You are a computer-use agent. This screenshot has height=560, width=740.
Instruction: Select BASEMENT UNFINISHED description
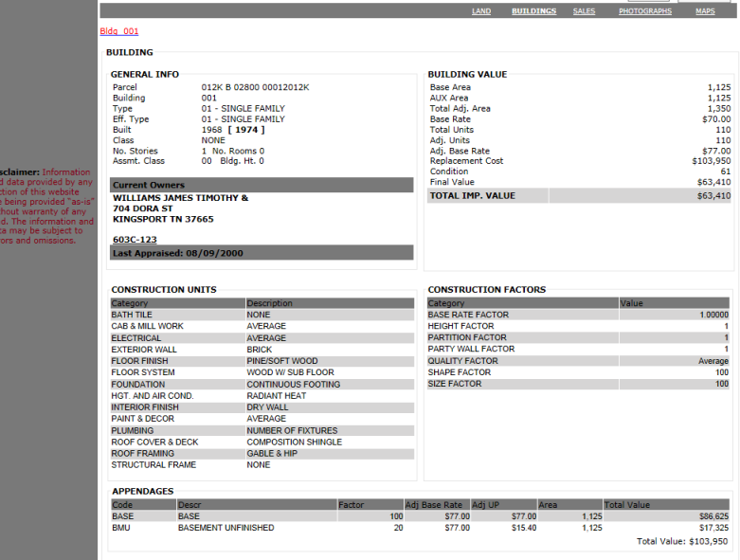[x=226, y=528]
